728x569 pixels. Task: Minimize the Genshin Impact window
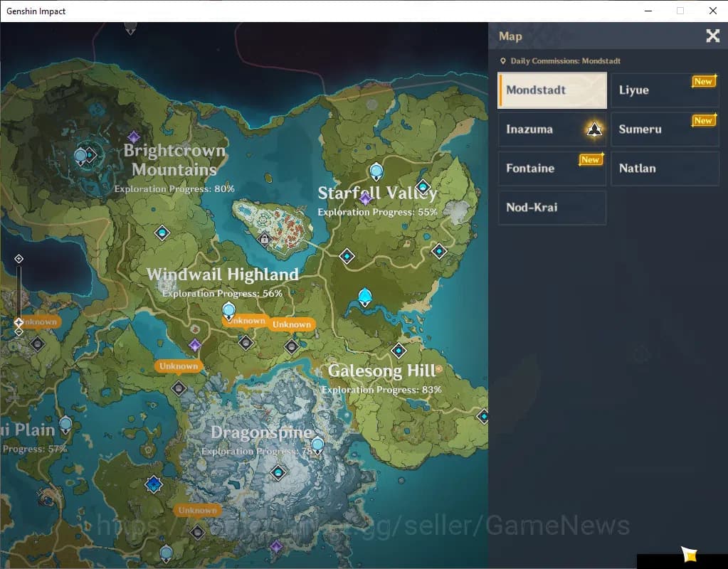tap(648, 11)
